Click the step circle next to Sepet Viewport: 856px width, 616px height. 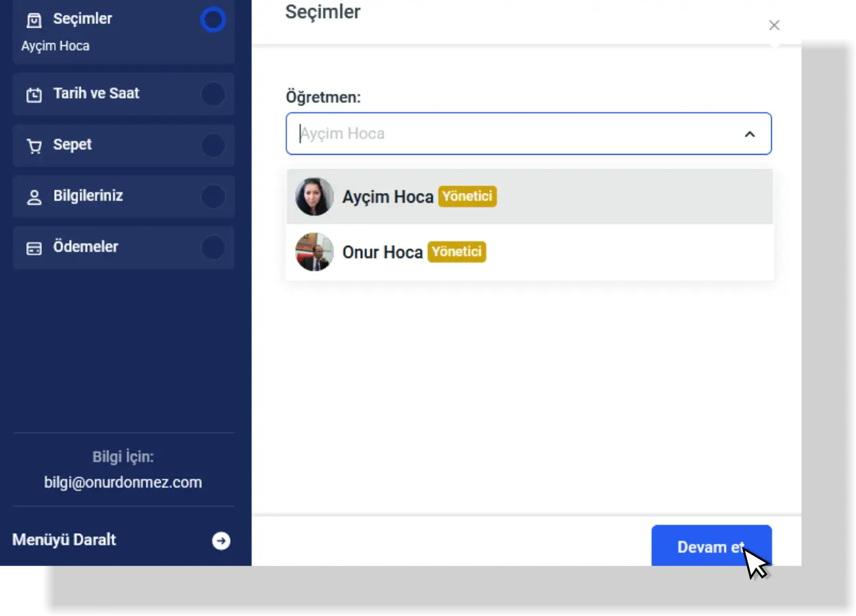[x=213, y=145]
